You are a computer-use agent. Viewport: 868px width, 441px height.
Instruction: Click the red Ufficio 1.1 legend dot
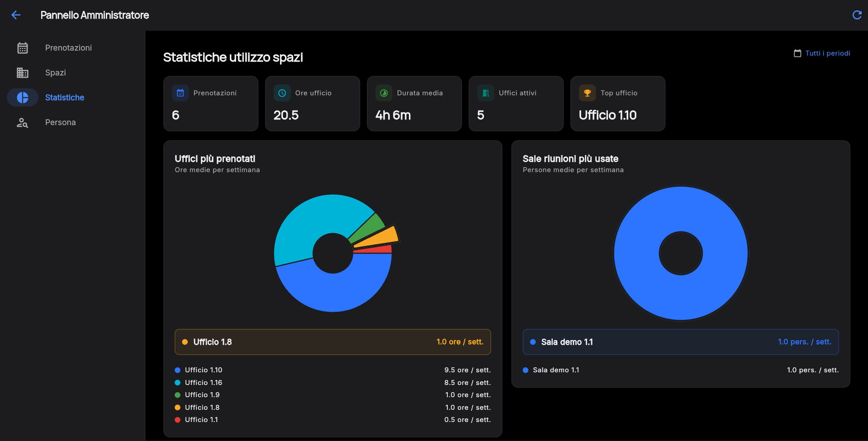(x=177, y=420)
